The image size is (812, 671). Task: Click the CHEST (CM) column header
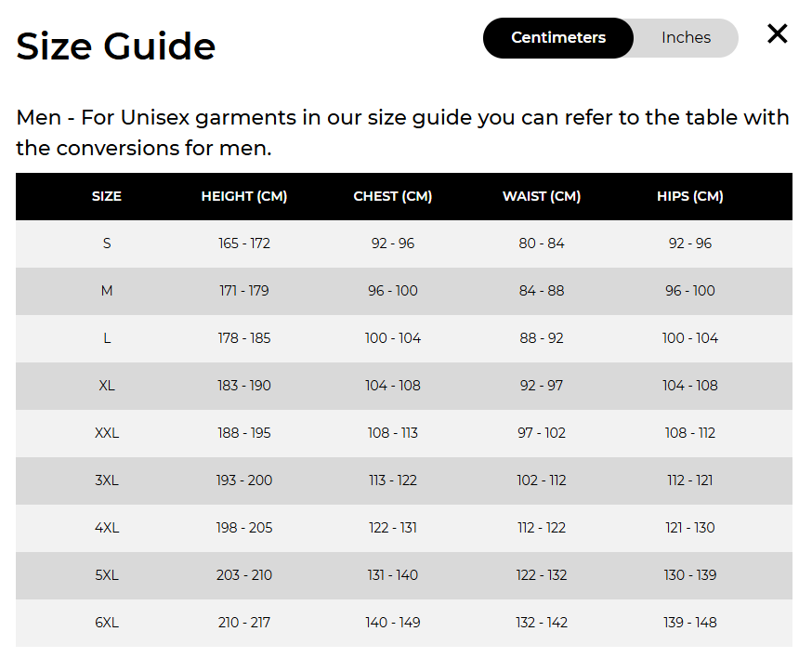(x=393, y=196)
